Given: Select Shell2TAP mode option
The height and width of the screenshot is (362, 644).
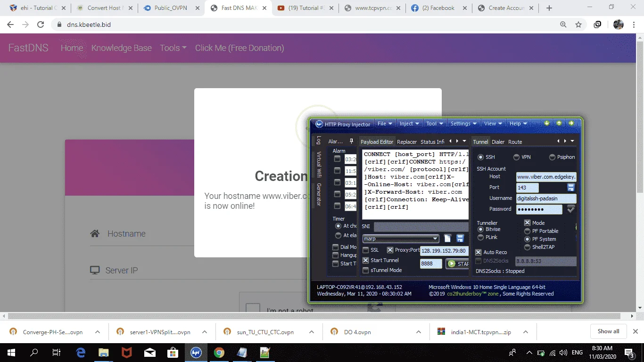Looking at the screenshot, I should coord(528,247).
